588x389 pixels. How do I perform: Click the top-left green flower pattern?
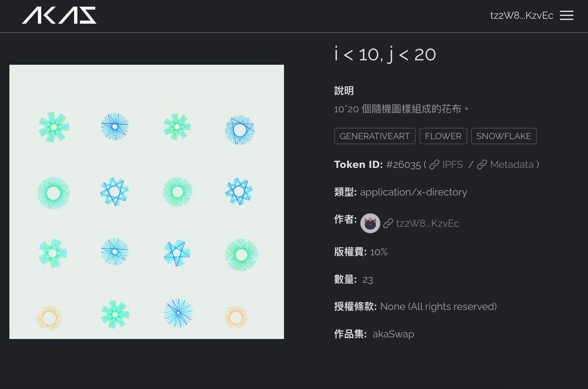(x=54, y=127)
